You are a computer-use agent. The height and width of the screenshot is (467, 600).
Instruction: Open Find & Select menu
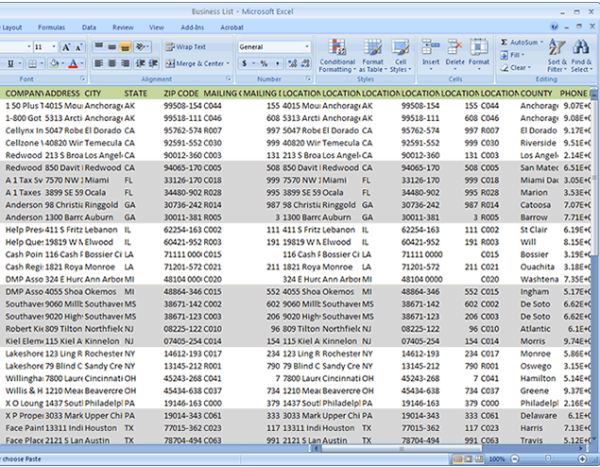581,56
